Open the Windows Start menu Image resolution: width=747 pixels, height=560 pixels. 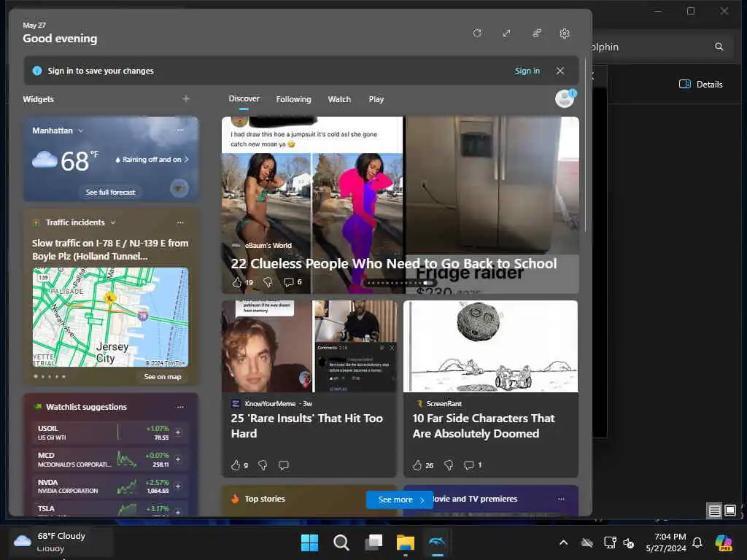[309, 542]
